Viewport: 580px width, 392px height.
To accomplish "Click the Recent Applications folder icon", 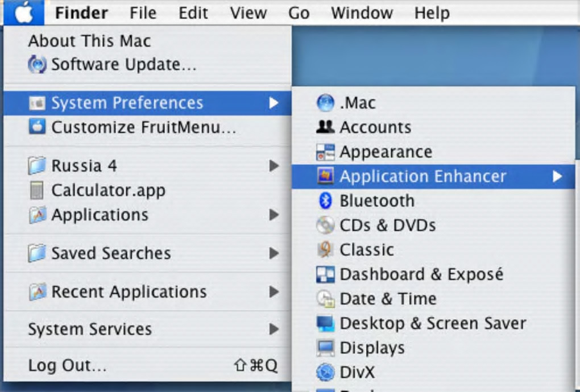I will coord(38,291).
